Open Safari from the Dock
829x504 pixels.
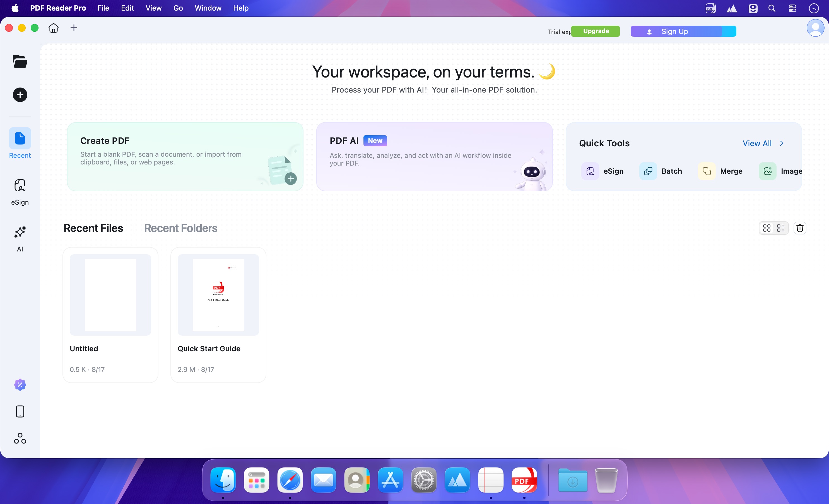[290, 480]
